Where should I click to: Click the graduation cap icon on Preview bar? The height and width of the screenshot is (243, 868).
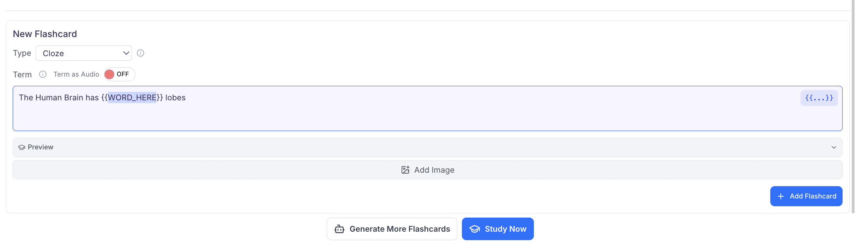click(22, 147)
